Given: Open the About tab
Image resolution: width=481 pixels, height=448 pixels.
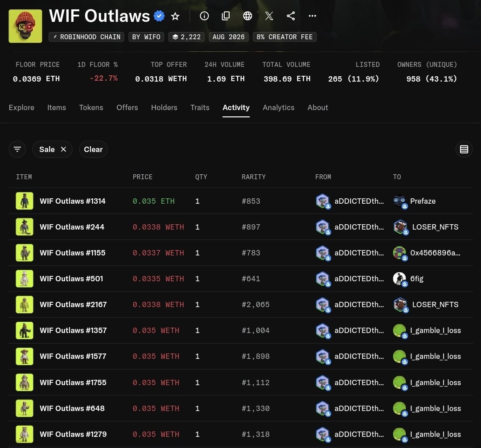Looking at the screenshot, I should pyautogui.click(x=318, y=107).
